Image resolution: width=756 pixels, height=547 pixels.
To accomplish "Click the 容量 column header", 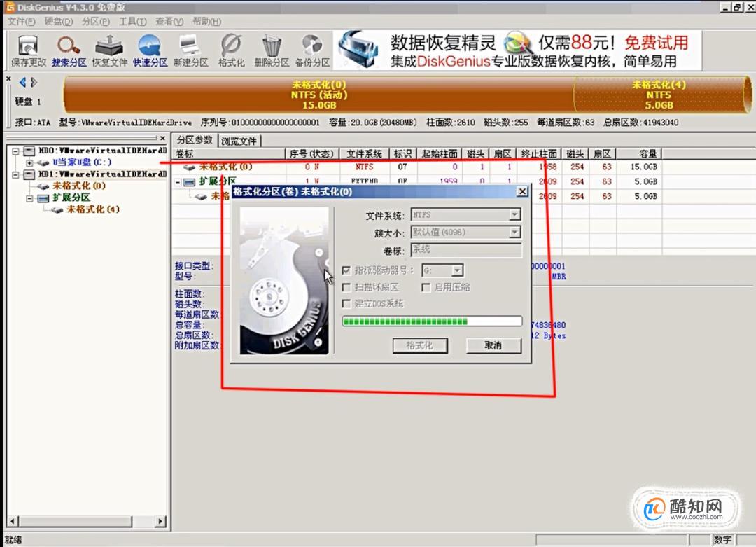I will pos(639,154).
